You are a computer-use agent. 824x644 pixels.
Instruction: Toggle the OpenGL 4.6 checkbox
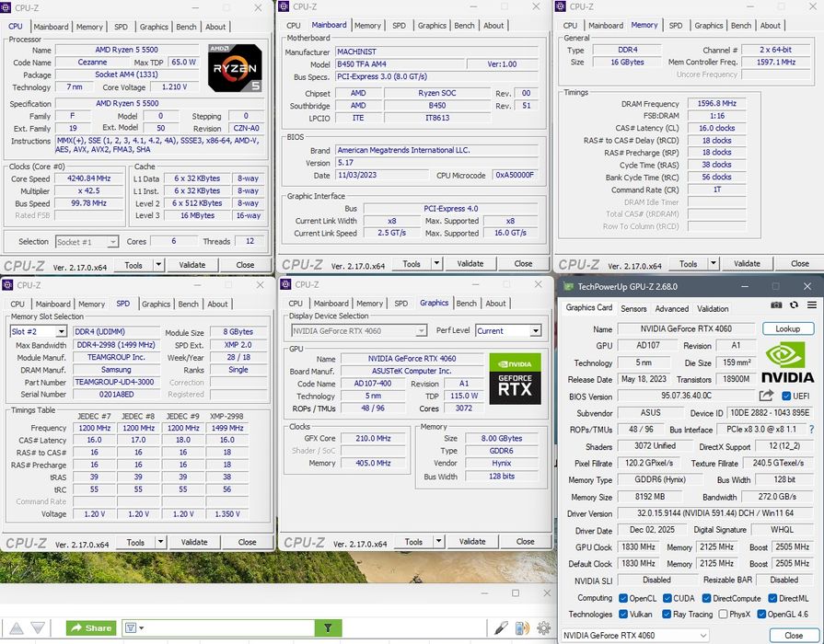pyautogui.click(x=761, y=614)
